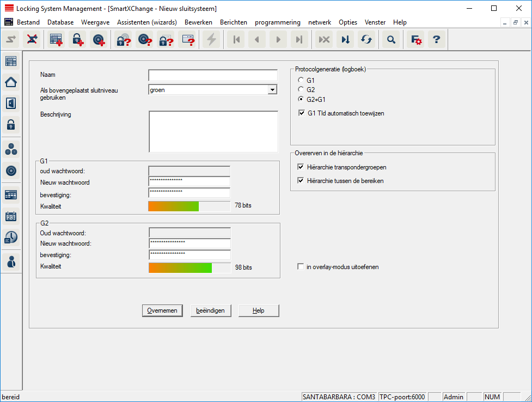The image size is (532, 402).
Task: Click the house icon in left sidebar
Action: pos(11,82)
